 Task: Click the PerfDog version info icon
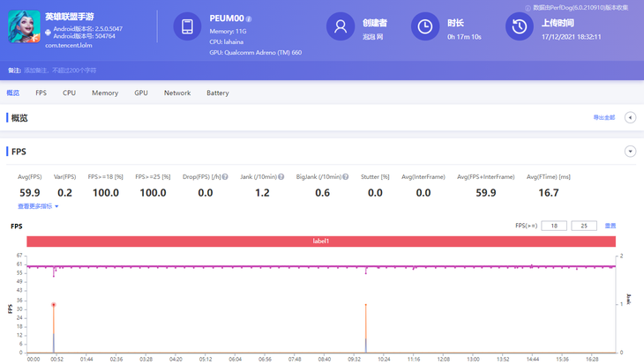(528, 8)
